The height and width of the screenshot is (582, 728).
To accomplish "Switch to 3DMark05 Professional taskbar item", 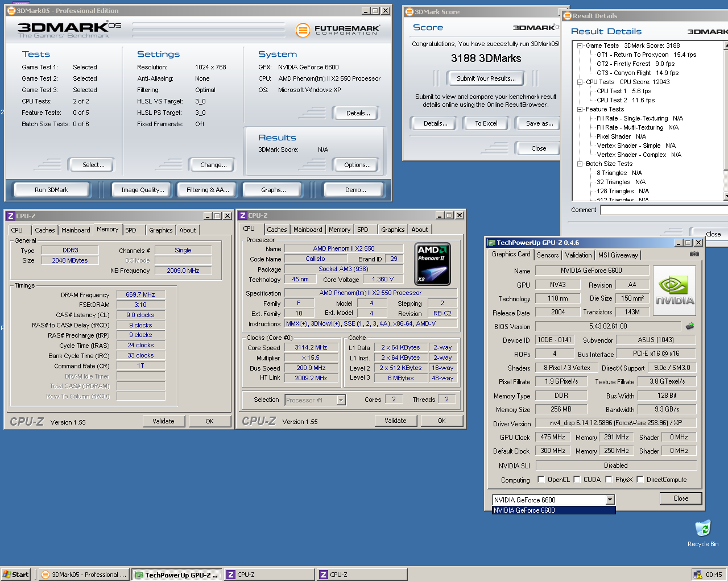I will coord(84,575).
